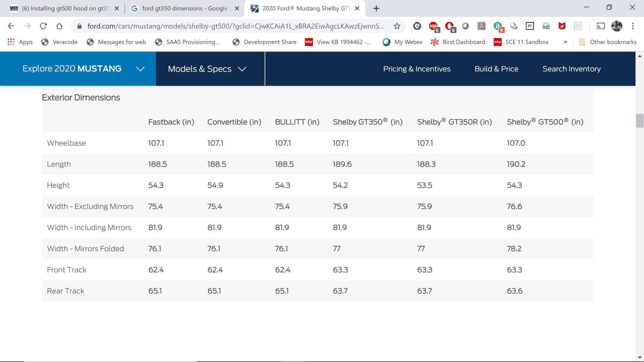Click the Cast media icon

(x=600, y=26)
